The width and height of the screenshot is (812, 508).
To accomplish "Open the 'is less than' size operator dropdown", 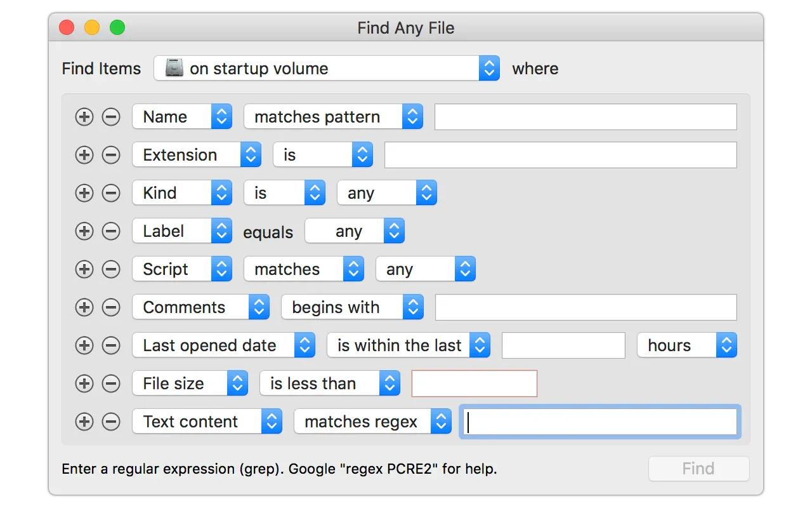I will [x=330, y=384].
